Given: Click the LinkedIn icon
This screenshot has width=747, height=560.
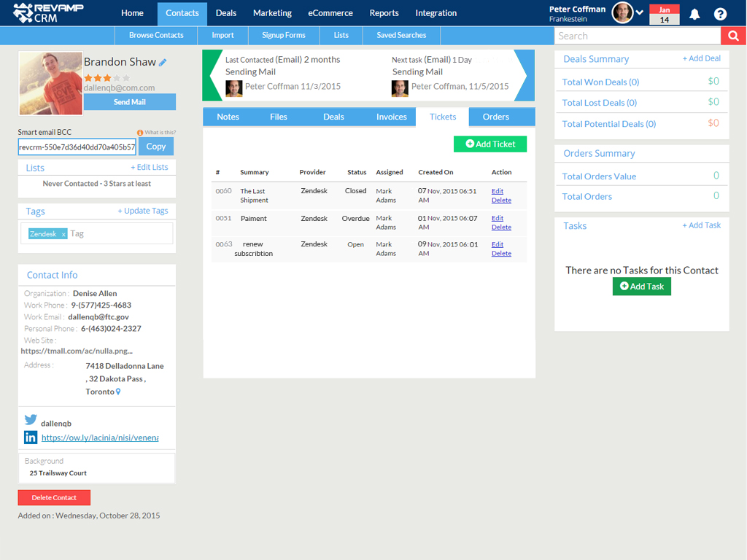Looking at the screenshot, I should click(31, 437).
